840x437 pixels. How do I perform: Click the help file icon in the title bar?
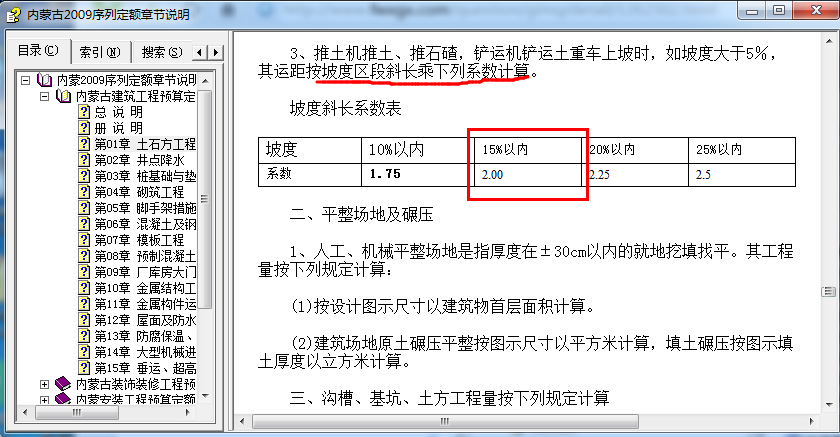pyautogui.click(x=13, y=14)
